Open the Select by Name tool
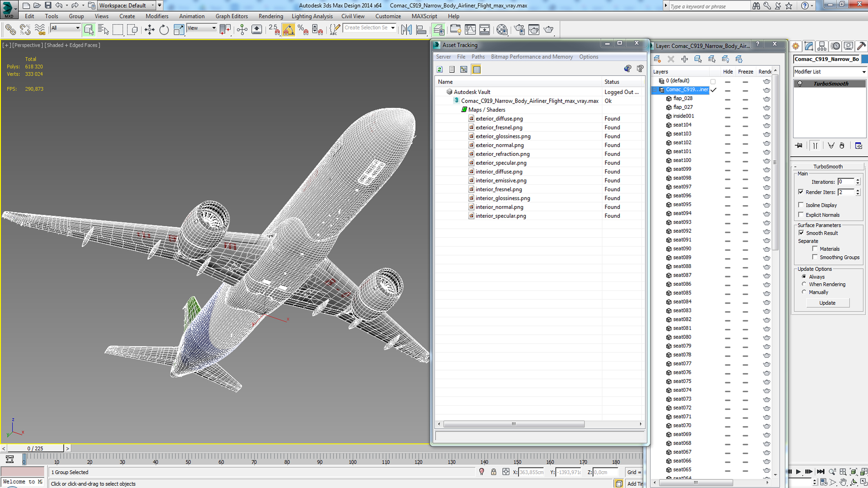 tap(103, 30)
